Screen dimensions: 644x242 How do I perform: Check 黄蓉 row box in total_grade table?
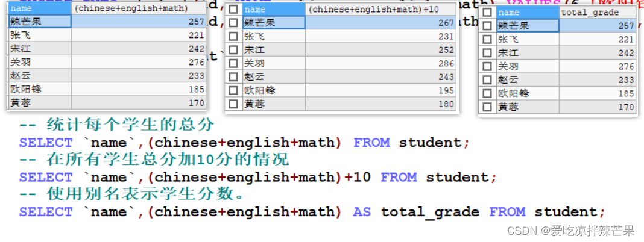coord(487,107)
